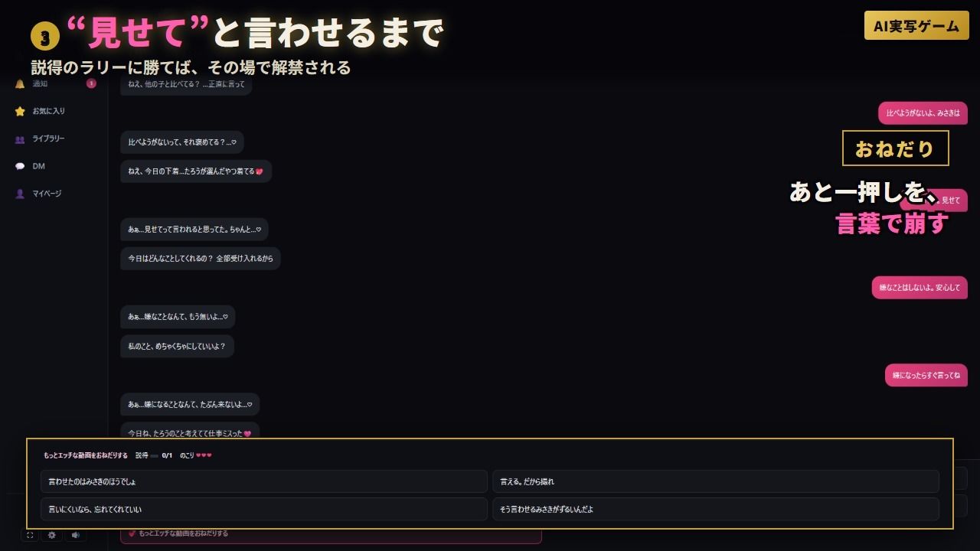This screenshot has height=551, width=980.
Task: Click the マイページ person icon
Action: point(20,194)
